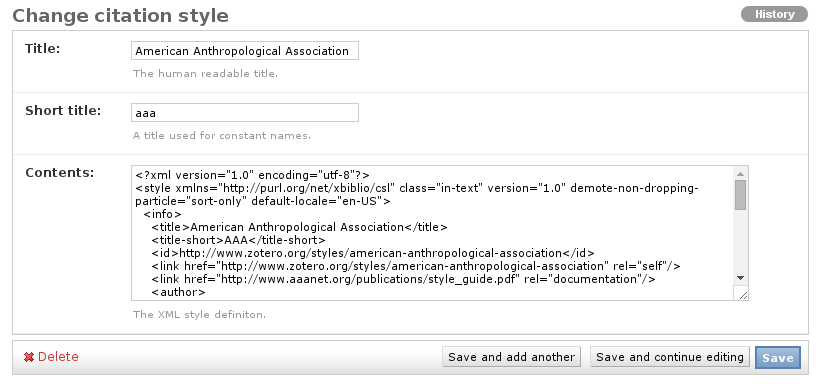Focus the Short title input field
This screenshot has height=386, width=817.
pyautogui.click(x=245, y=113)
